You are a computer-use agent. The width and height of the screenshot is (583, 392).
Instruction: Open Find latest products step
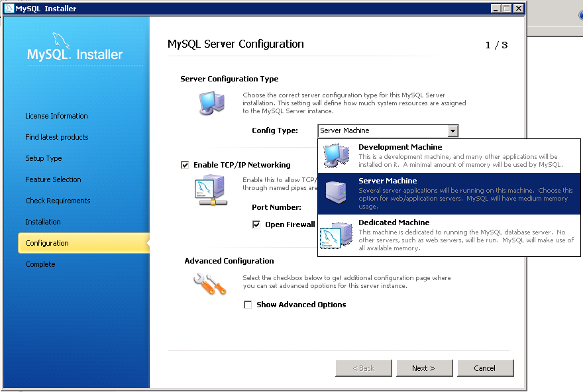point(57,137)
